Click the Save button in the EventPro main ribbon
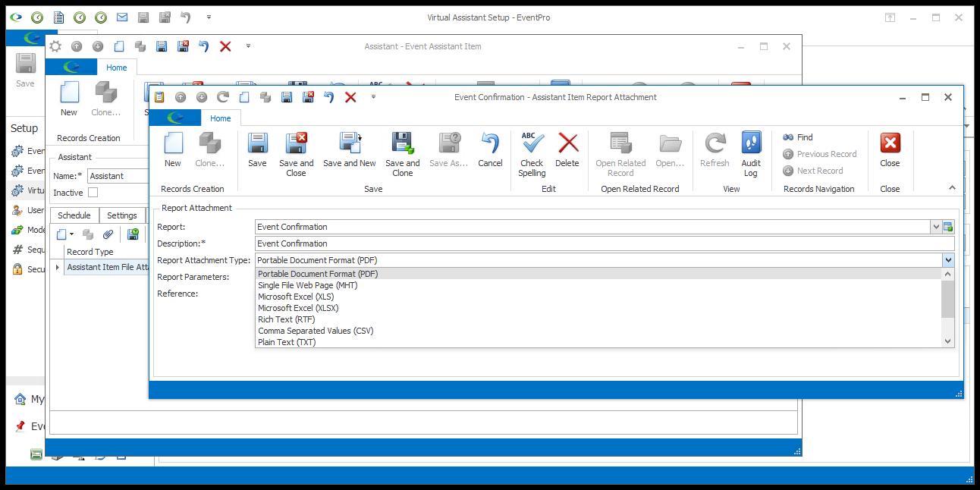Screen dimensions: 980x490 pyautogui.click(x=25, y=71)
